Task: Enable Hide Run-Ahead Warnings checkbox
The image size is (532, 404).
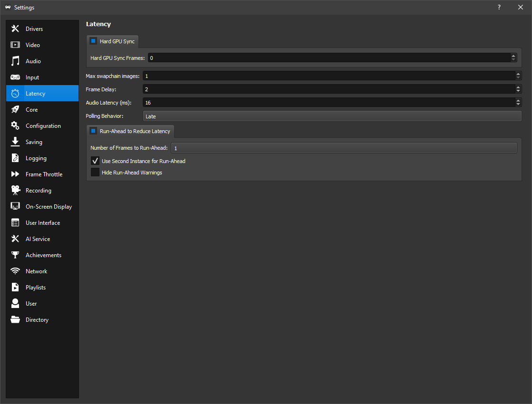Action: (95, 173)
